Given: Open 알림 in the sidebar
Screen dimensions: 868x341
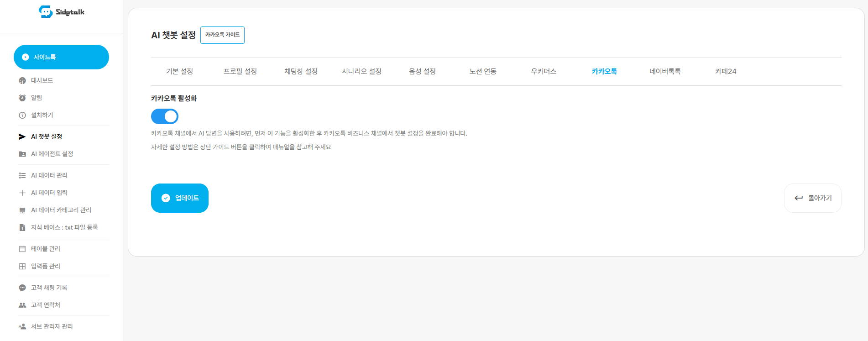Looking at the screenshot, I should [37, 98].
